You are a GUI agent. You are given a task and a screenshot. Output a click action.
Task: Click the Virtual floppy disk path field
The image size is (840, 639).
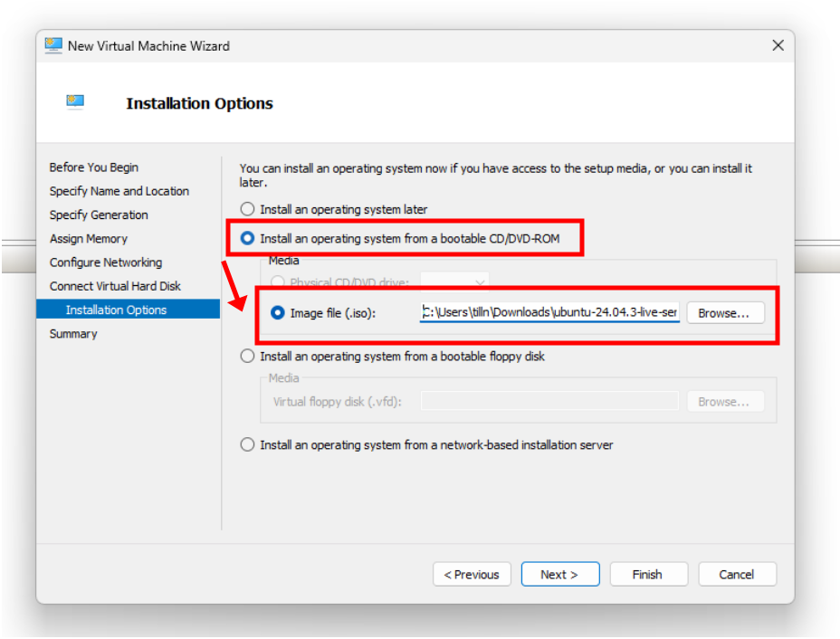[x=549, y=401]
